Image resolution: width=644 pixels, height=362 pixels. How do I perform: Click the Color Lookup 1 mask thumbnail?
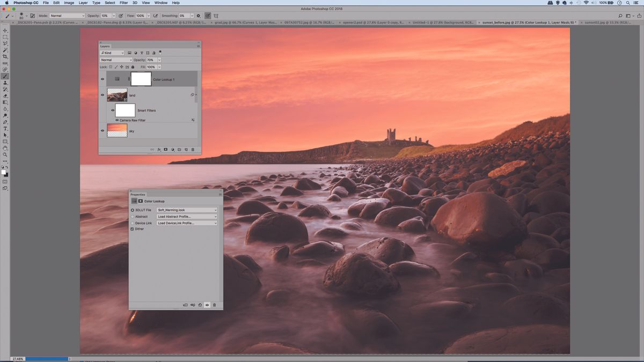click(142, 79)
